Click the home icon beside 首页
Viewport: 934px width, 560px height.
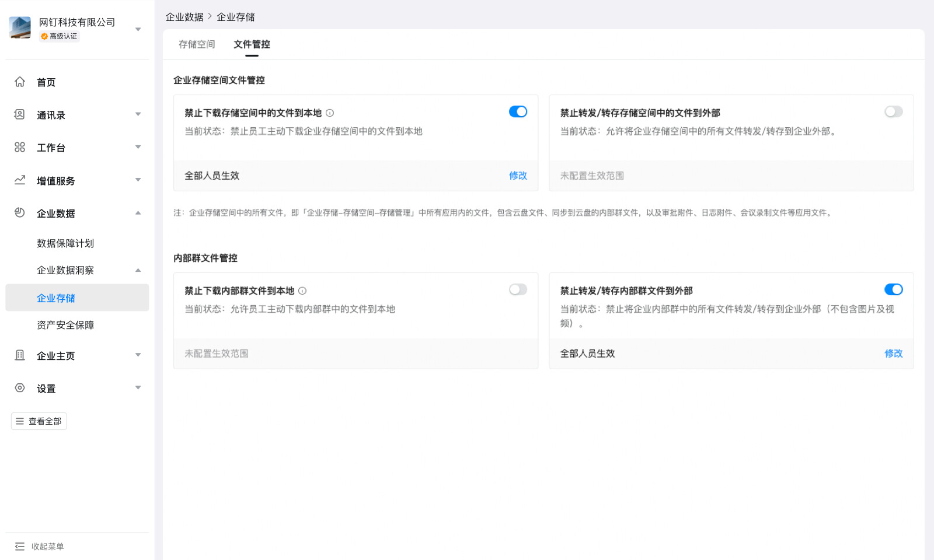pyautogui.click(x=20, y=82)
